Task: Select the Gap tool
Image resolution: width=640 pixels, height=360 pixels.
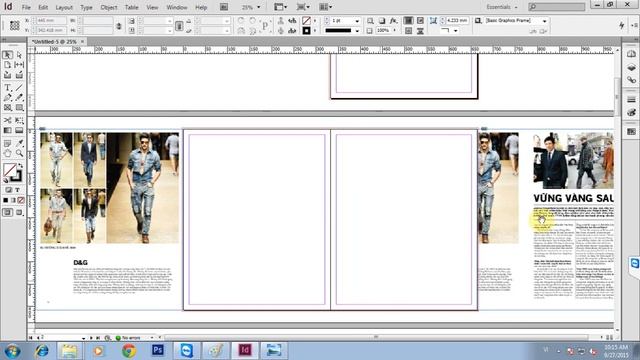Action: click(x=19, y=65)
